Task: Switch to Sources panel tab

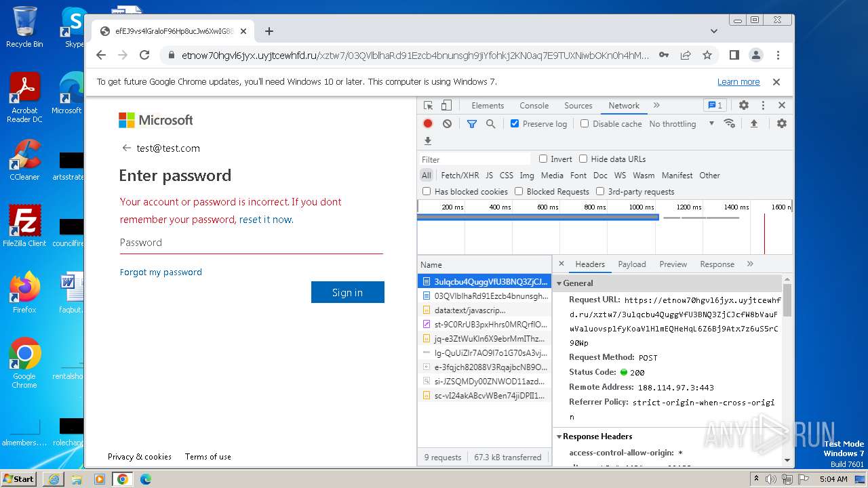Action: 578,106
